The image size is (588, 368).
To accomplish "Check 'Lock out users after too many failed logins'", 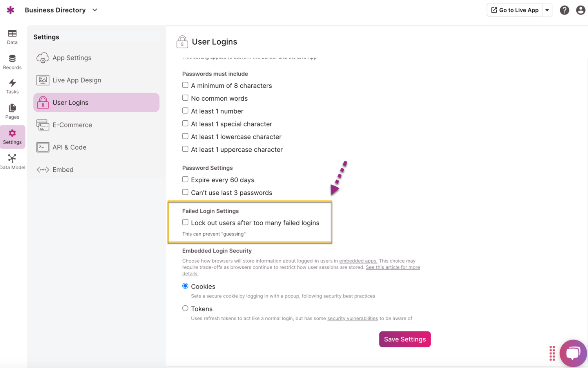I will point(185,222).
